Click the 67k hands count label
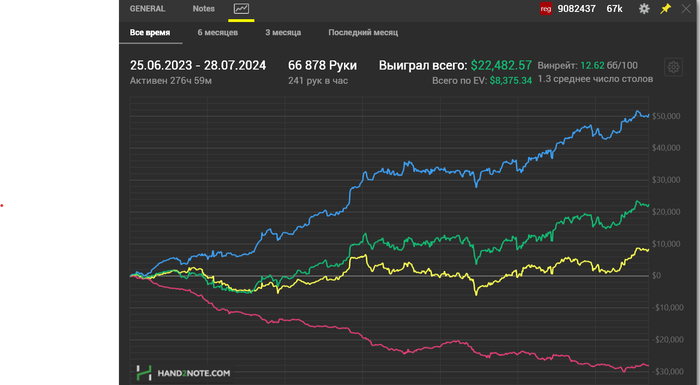 tap(614, 8)
